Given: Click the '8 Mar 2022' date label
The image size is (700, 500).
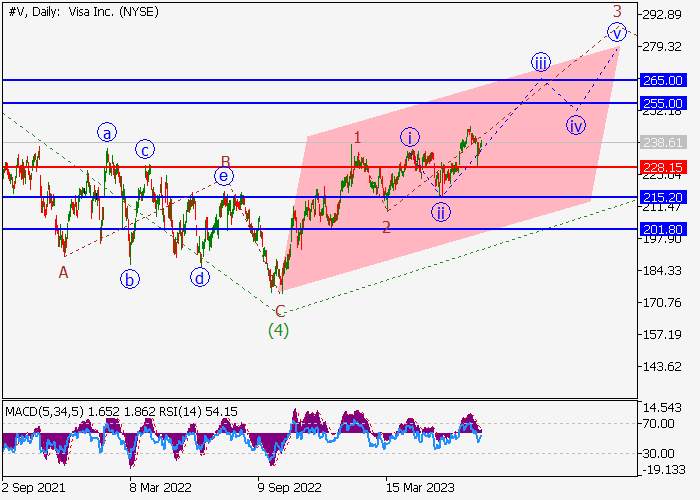Looking at the screenshot, I should click(x=160, y=487).
